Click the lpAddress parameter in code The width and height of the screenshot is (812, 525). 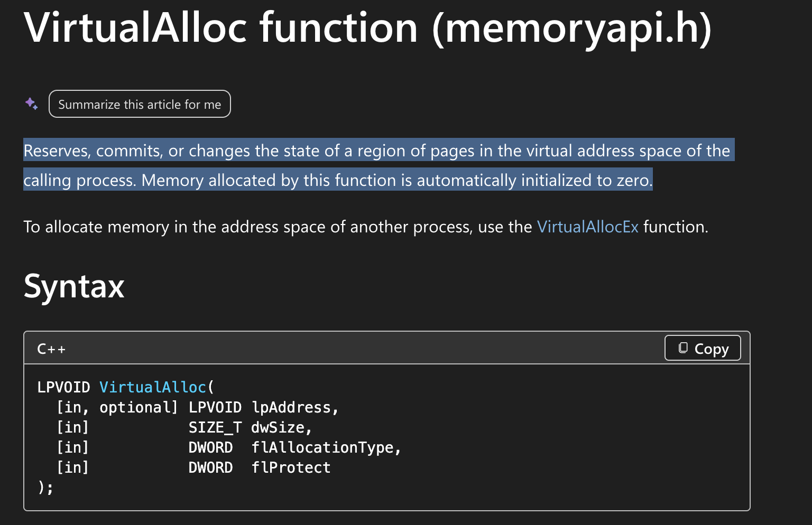(291, 407)
